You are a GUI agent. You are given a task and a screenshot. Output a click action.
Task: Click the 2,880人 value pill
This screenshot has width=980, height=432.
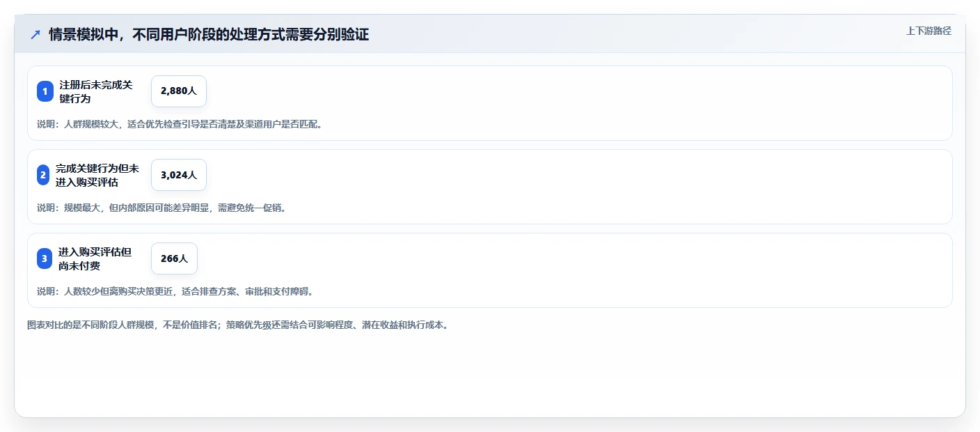point(179,91)
